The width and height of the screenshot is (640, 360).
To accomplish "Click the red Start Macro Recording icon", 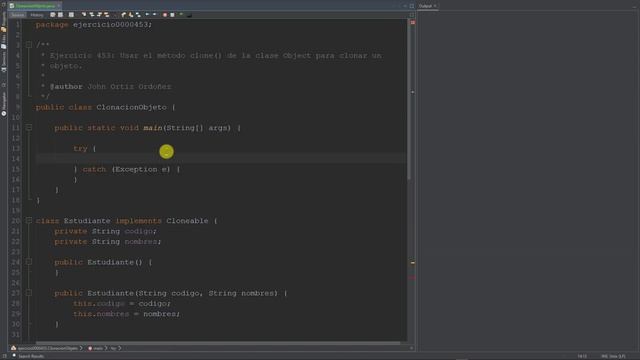I will [164, 15].
